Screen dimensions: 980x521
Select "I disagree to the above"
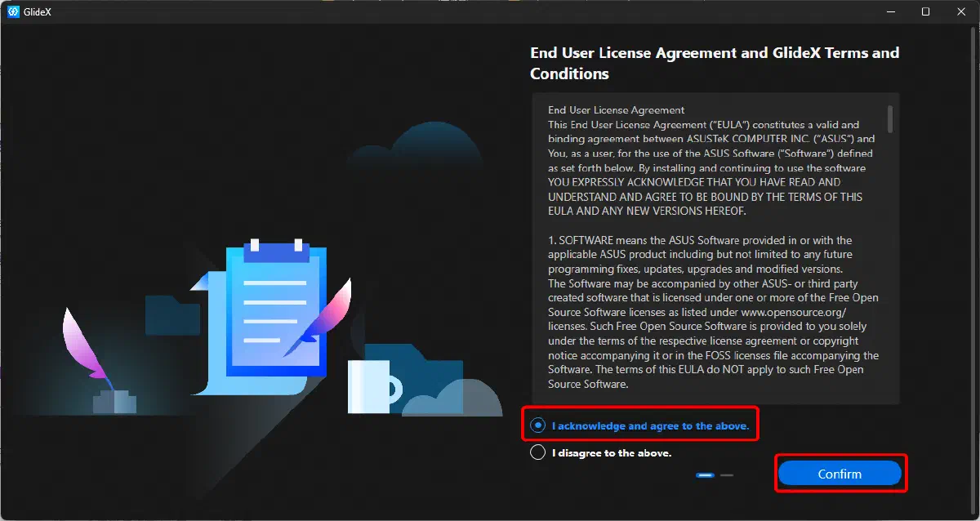click(537, 452)
